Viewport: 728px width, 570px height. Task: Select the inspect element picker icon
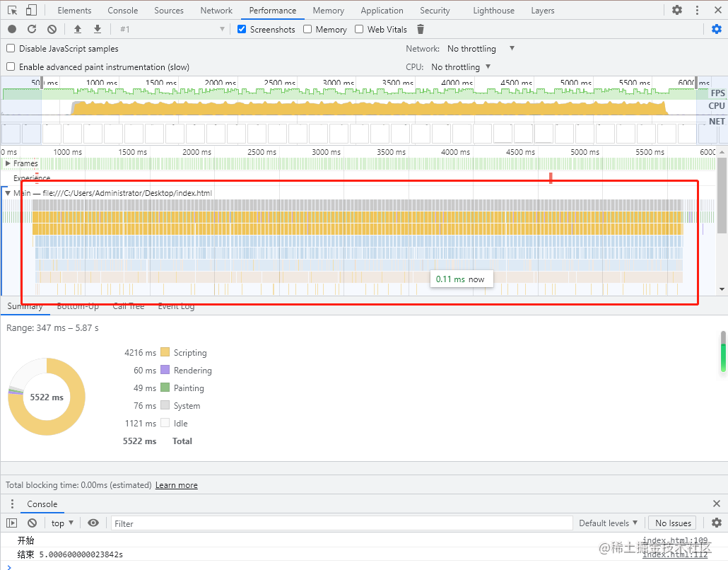point(12,11)
